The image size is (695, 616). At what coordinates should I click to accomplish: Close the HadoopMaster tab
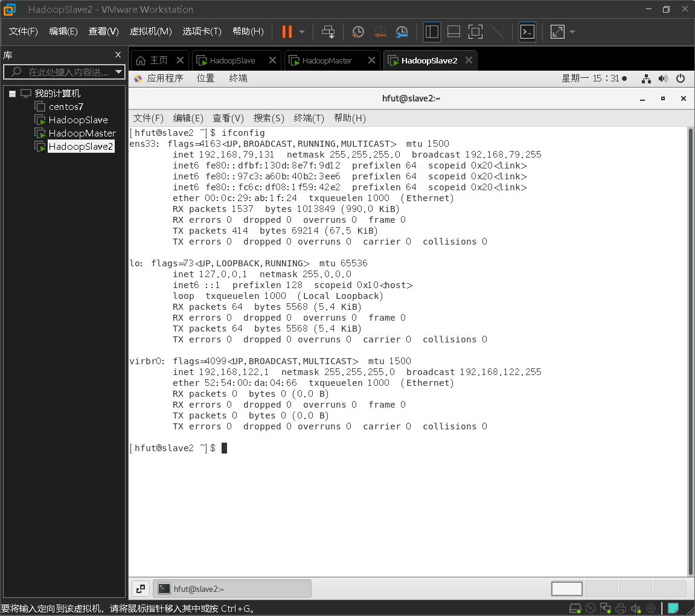click(x=371, y=60)
